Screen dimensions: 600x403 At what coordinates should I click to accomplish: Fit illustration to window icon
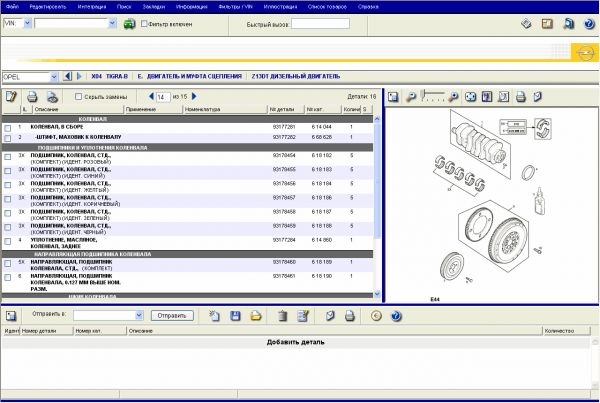pyautogui.click(x=470, y=97)
